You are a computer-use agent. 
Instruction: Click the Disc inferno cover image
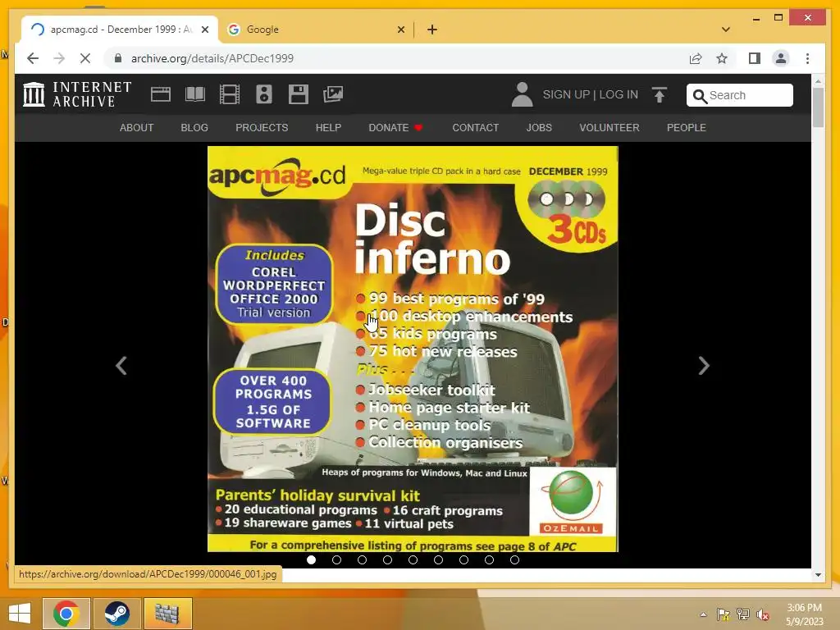click(413, 349)
